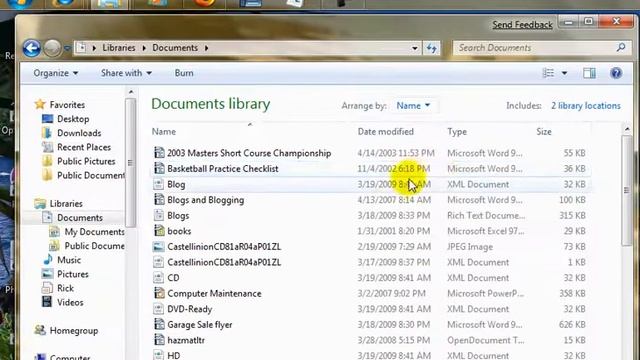This screenshot has width=640, height=360.
Task: Refresh the Documents folder view
Action: (x=432, y=48)
